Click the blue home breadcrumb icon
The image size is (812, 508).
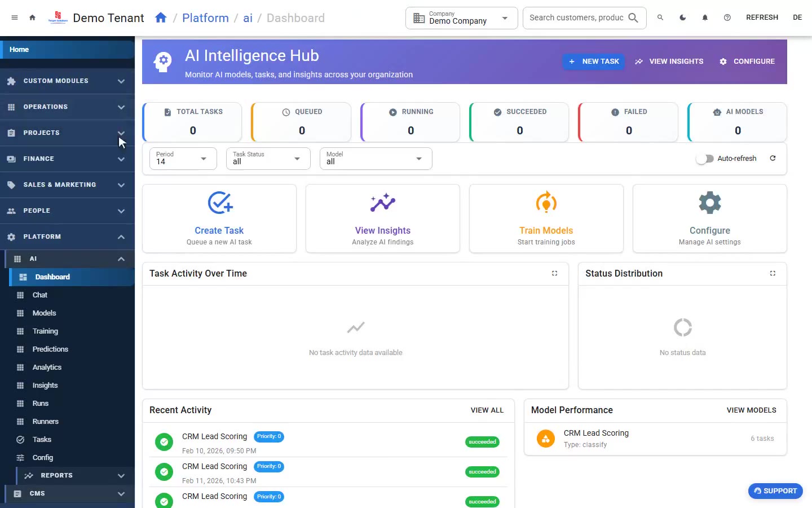(x=161, y=17)
